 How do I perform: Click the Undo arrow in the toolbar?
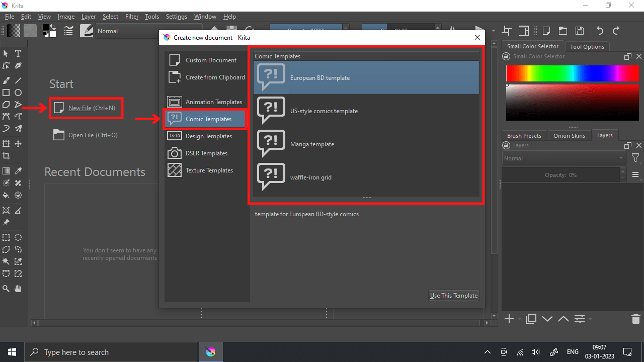point(599,31)
